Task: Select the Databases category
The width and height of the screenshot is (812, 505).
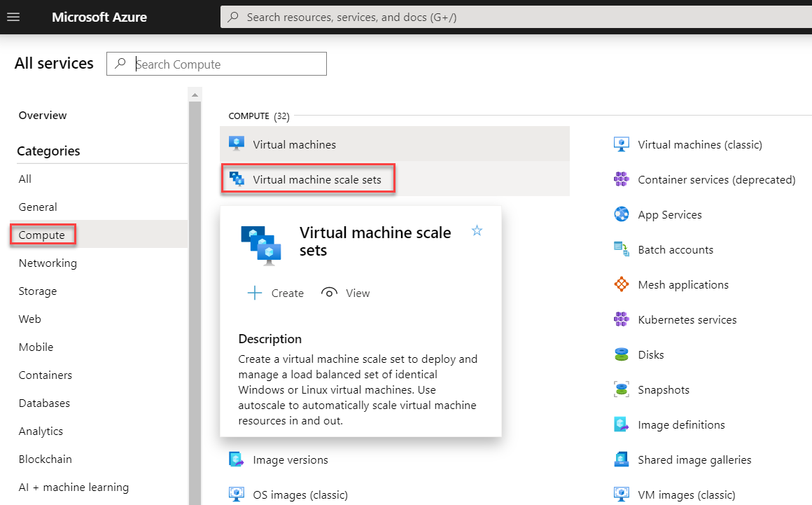Action: [44, 403]
